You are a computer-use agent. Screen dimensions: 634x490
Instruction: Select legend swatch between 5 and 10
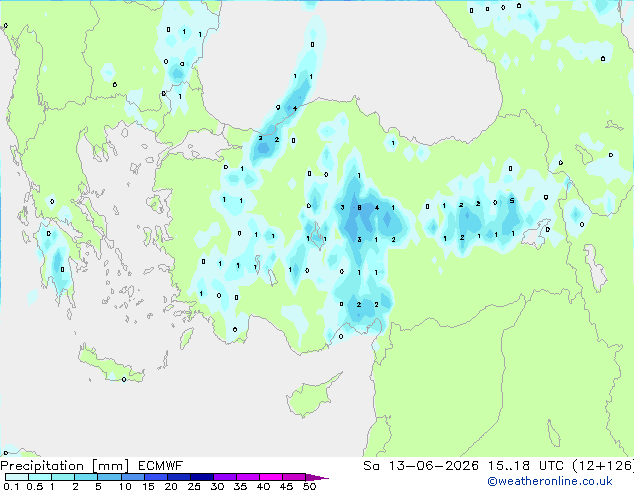[109, 477]
